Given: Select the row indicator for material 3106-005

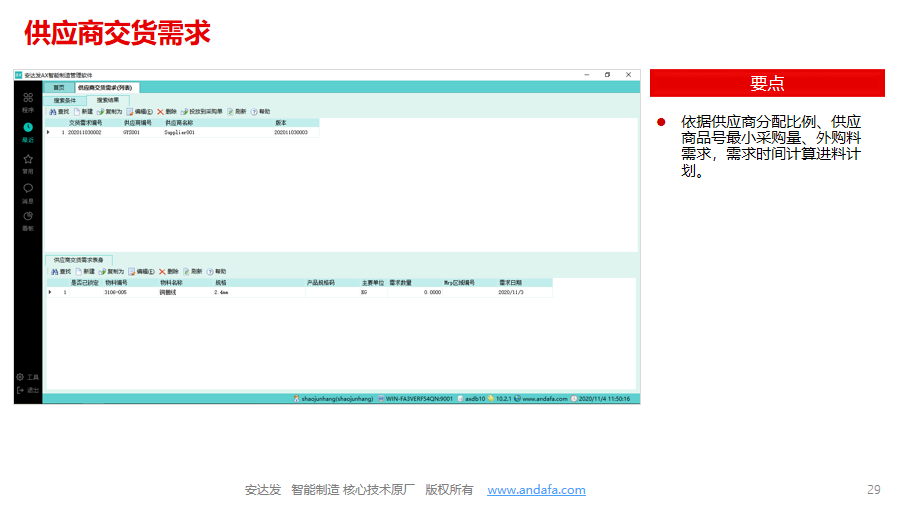Looking at the screenshot, I should [x=50, y=292].
